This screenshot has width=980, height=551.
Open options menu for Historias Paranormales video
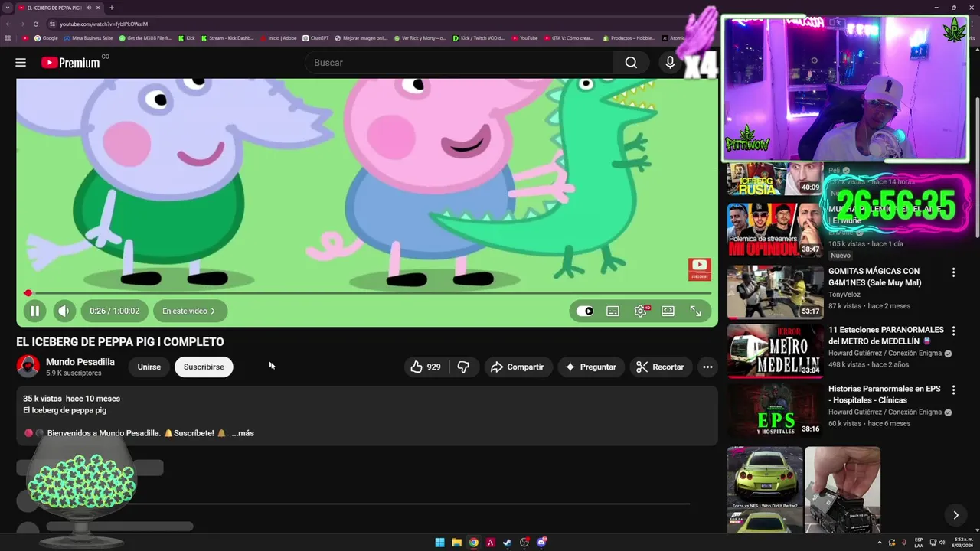953,390
